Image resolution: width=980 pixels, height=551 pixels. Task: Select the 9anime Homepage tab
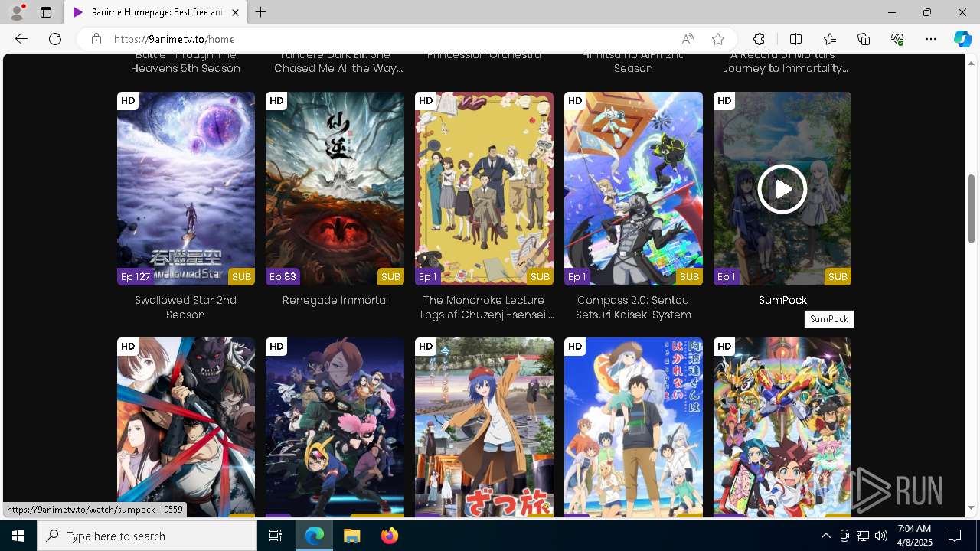tap(155, 12)
